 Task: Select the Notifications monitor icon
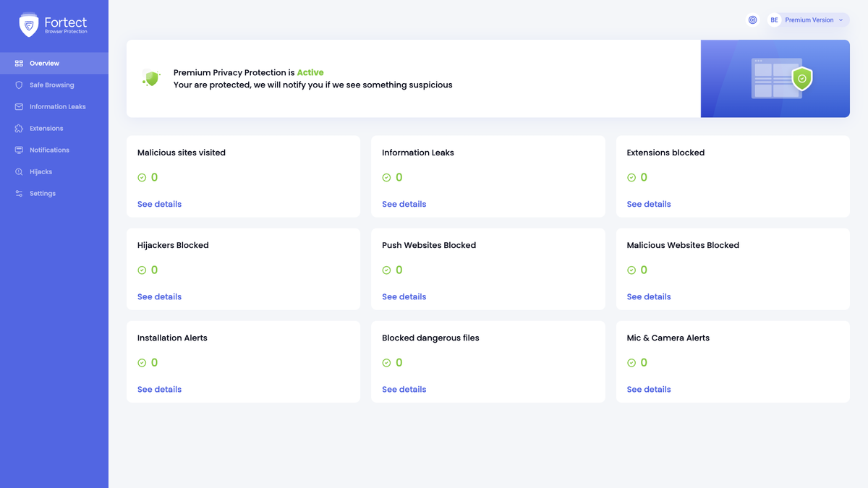(x=17, y=150)
